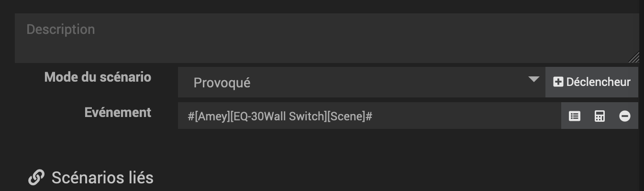The height and width of the screenshot is (191, 644).
Task: Click the "Scénarios liés" heading
Action: (x=102, y=178)
